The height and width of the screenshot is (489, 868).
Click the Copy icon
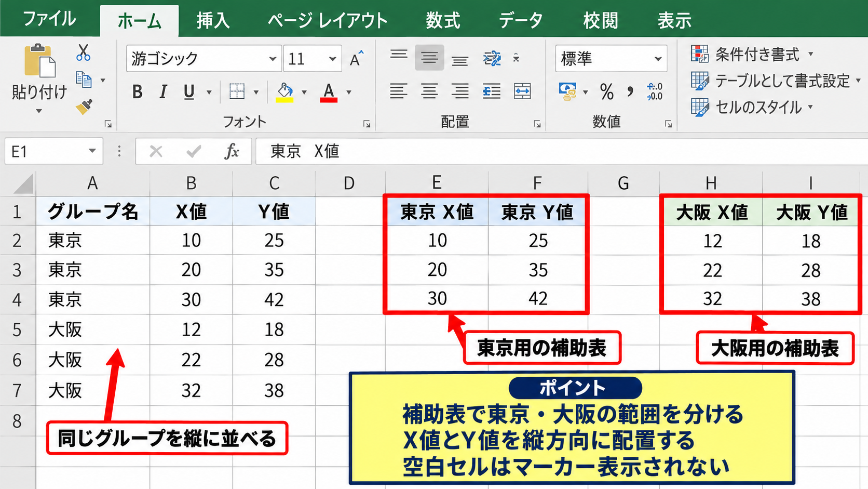[84, 80]
